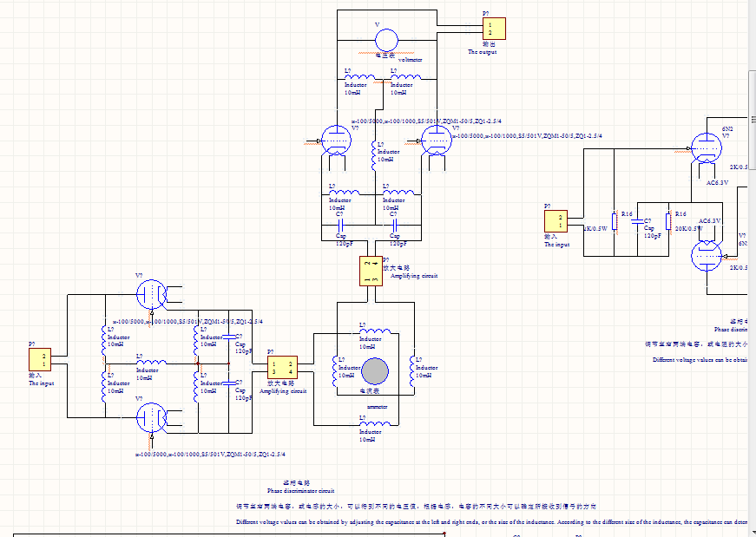Image resolution: width=756 pixels, height=537 pixels.
Task: Select the left 120pF capacitor above the vertical connector
Action: 340,225
